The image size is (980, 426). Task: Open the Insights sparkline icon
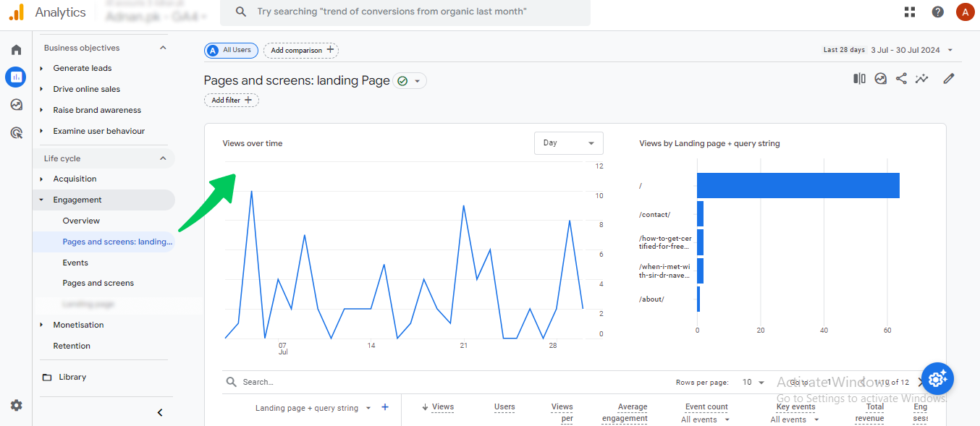(x=921, y=79)
